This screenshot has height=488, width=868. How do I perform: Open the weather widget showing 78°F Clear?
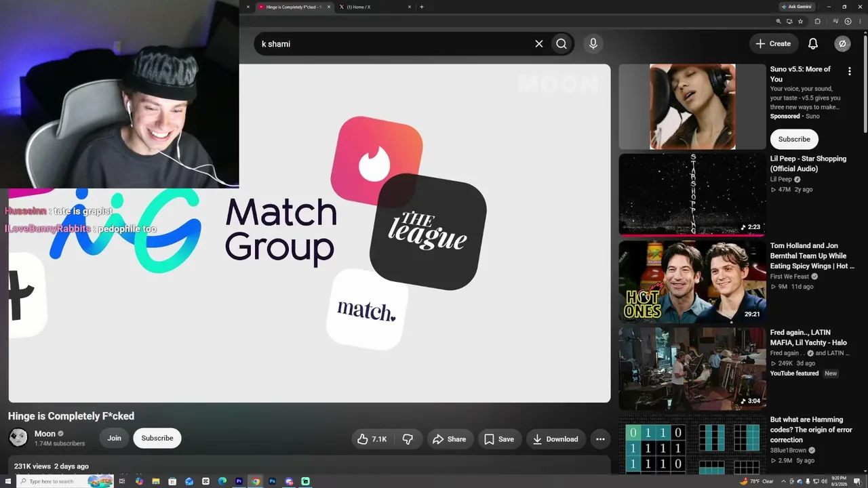click(x=757, y=481)
